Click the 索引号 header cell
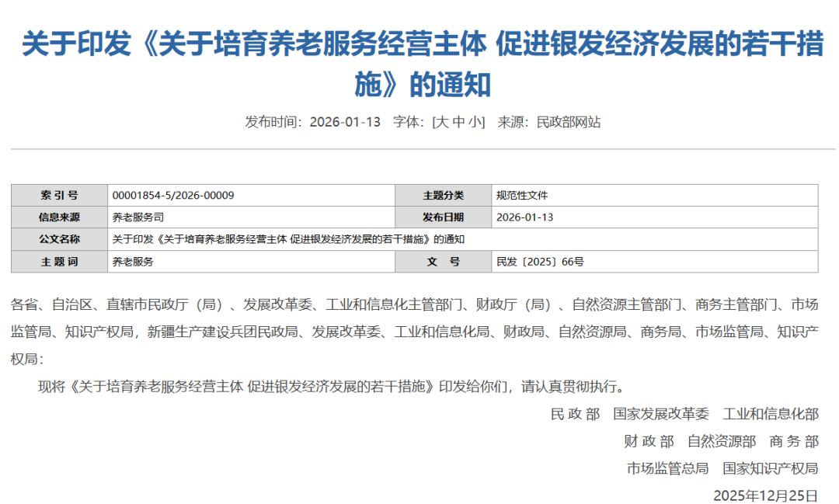The image size is (839, 504). click(x=59, y=196)
